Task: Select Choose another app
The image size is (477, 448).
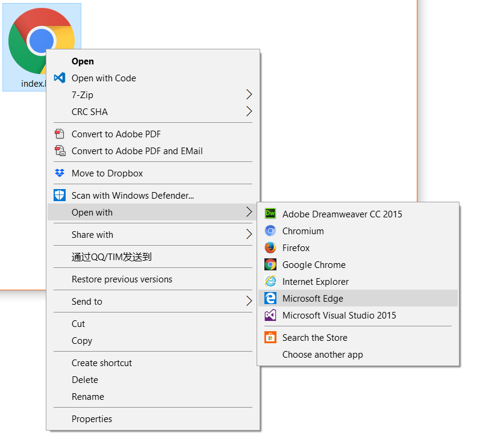Action: [358, 355]
